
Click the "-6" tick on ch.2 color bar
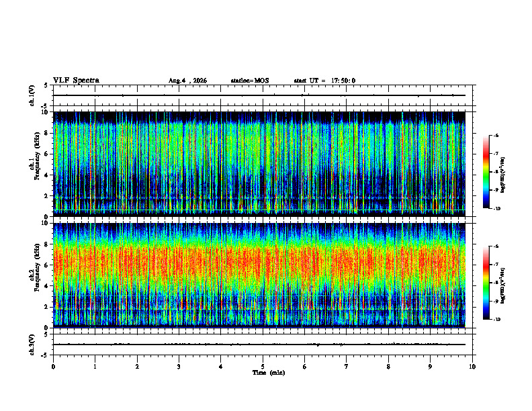pyautogui.click(x=496, y=246)
